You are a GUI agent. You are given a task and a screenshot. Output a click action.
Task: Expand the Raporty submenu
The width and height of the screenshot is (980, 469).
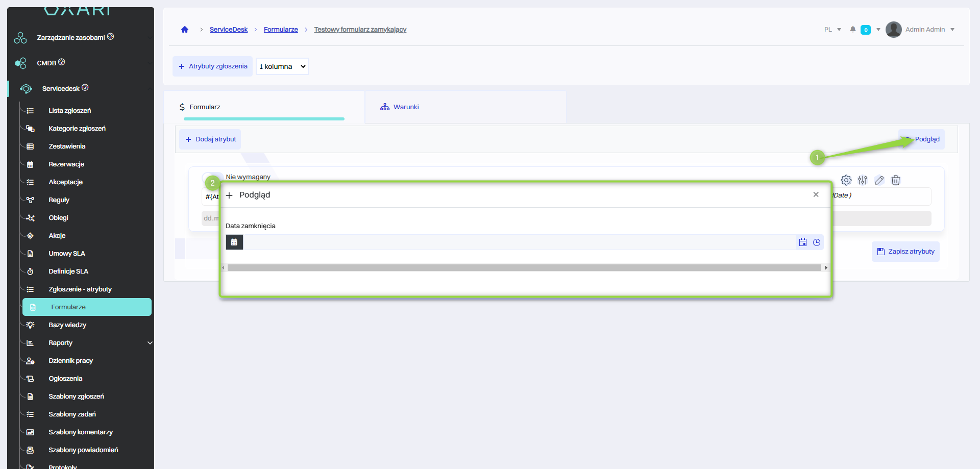click(x=150, y=343)
